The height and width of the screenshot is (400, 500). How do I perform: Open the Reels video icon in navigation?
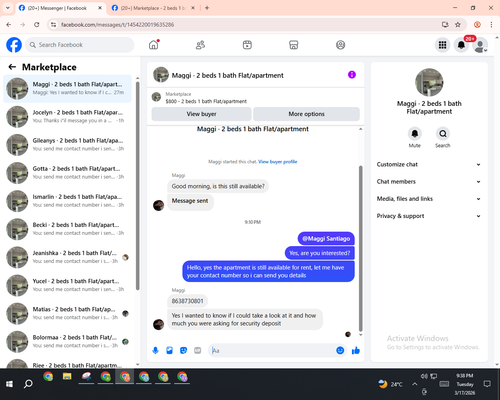click(247, 45)
